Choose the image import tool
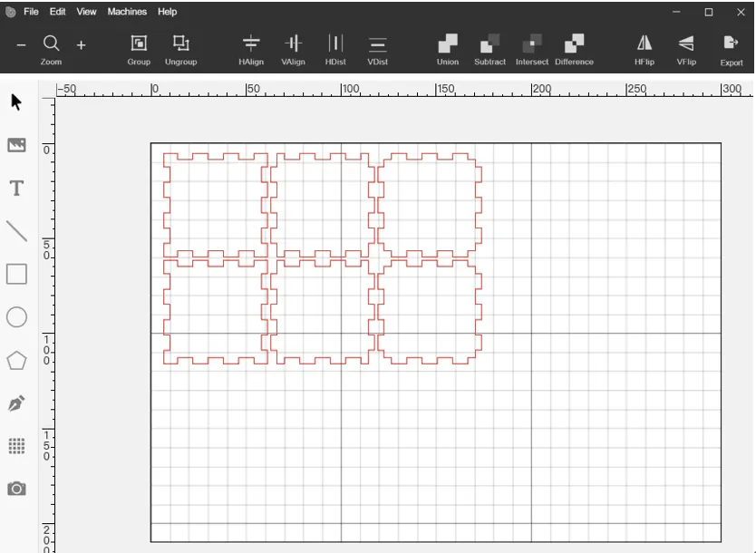The image size is (756, 553). tap(16, 145)
